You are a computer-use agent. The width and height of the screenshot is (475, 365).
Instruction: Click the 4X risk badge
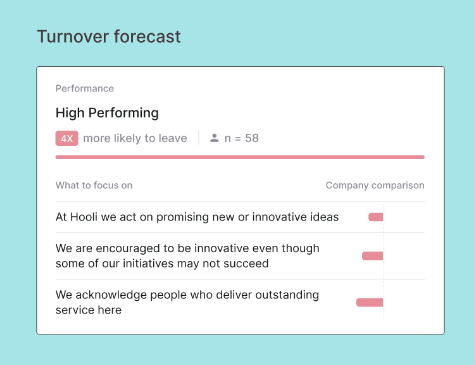click(x=67, y=138)
